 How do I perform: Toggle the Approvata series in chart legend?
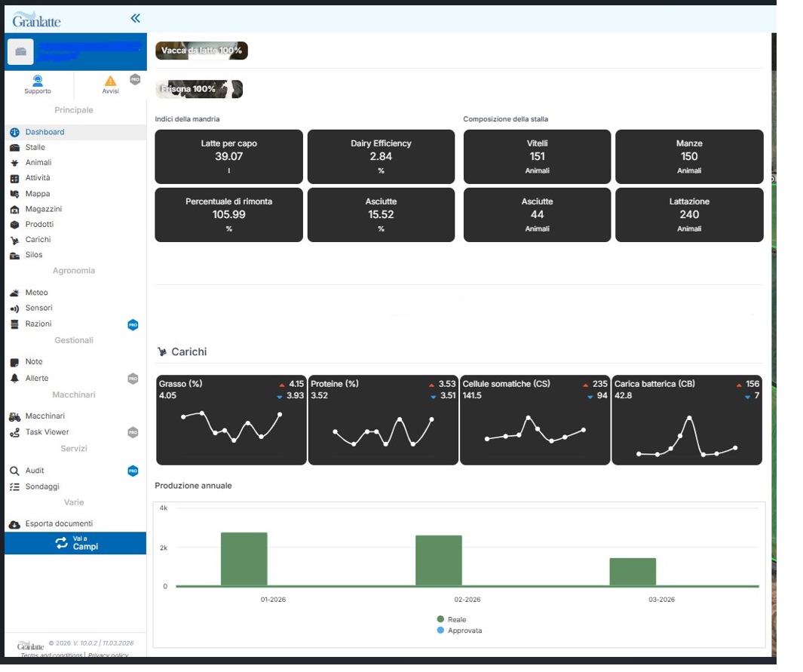pyautogui.click(x=440, y=631)
